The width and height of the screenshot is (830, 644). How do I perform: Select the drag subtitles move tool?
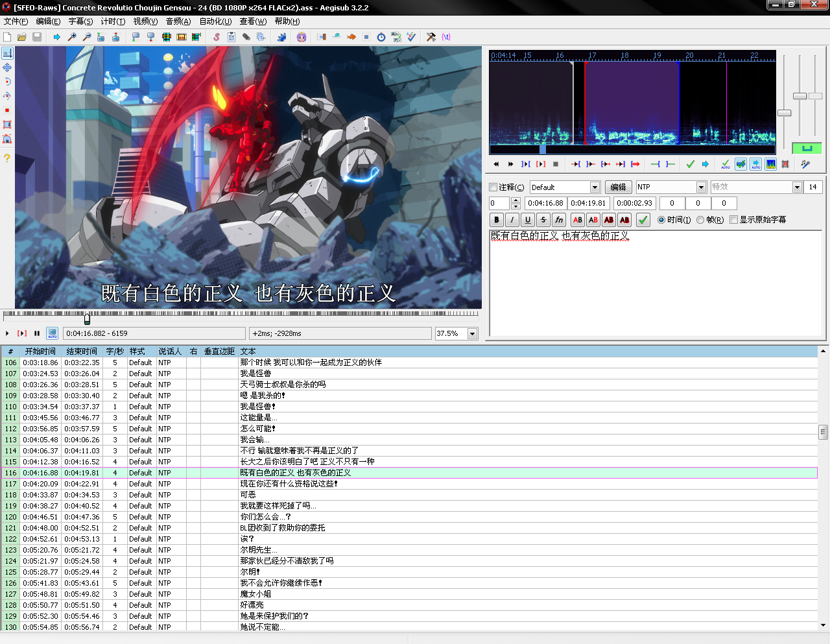7,67
